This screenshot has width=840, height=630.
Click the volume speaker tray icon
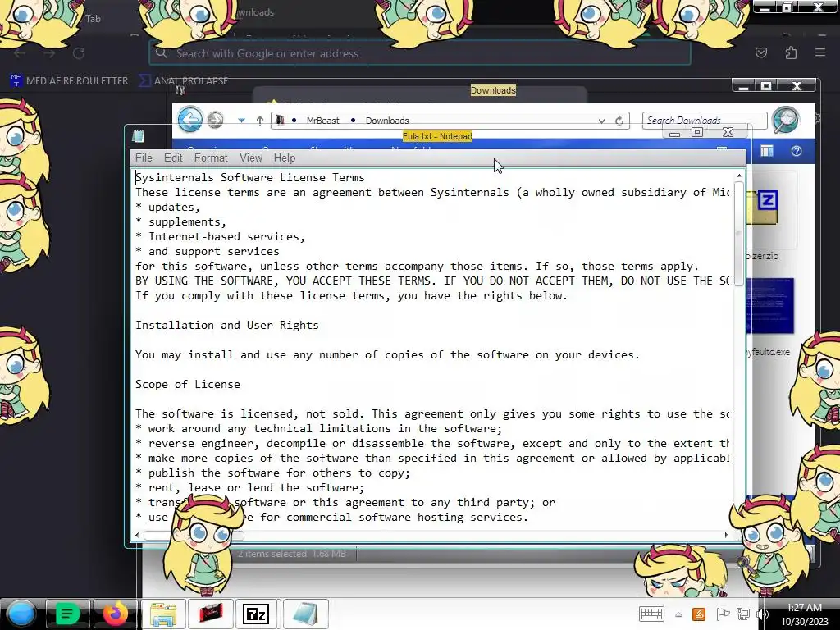pyautogui.click(x=763, y=614)
